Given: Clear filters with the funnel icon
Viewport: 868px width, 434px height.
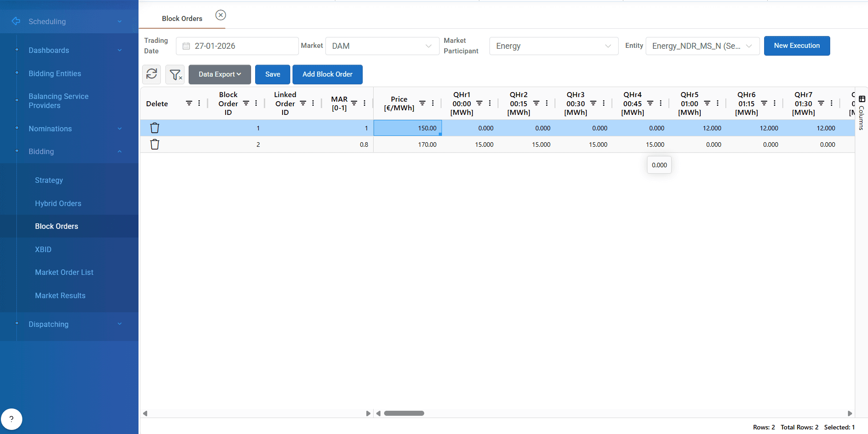Looking at the screenshot, I should pos(175,74).
